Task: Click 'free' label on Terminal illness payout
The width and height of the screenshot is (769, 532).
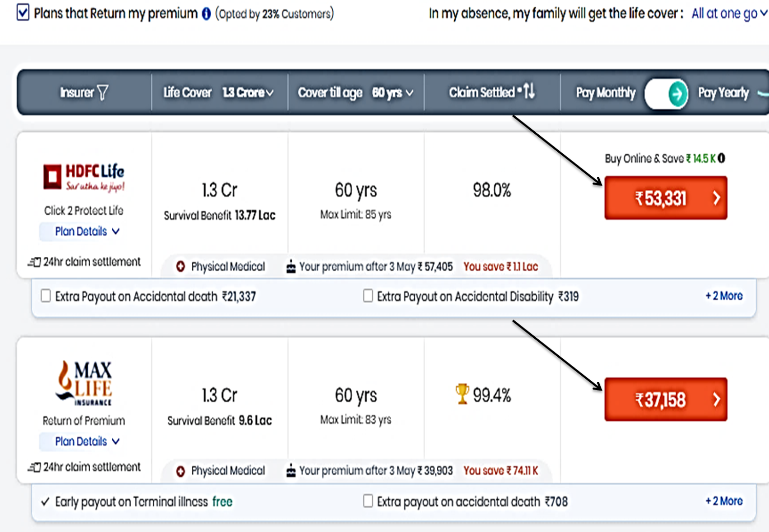Action: 222,501
